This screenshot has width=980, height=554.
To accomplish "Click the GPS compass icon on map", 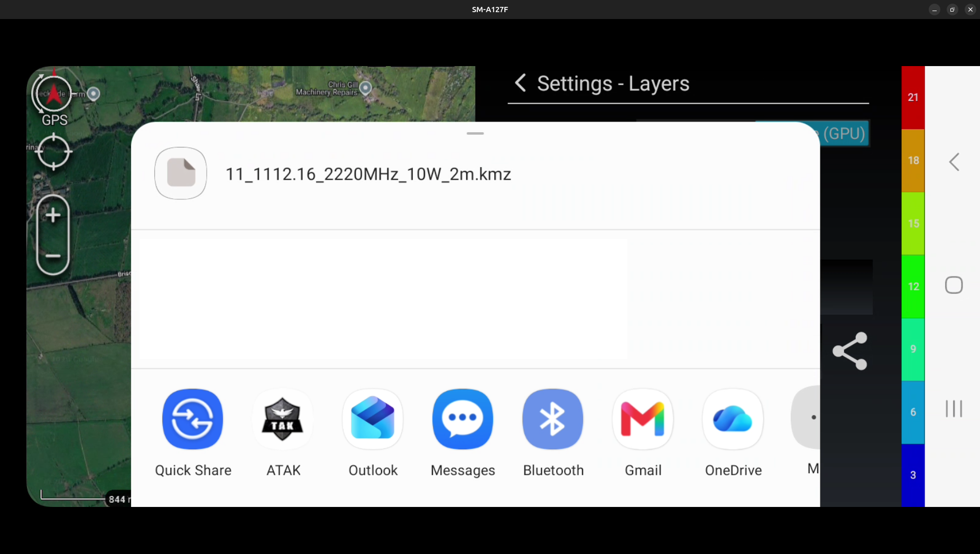I will 53,95.
